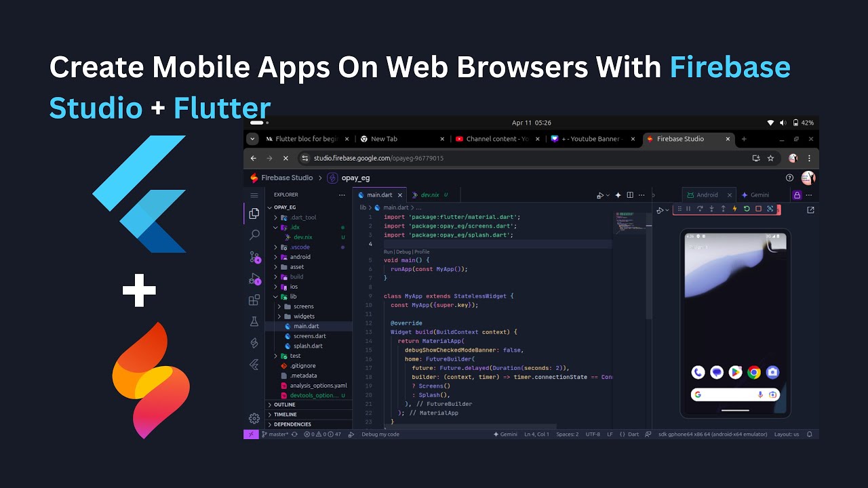Open the Camera app on the emulator

click(x=772, y=372)
